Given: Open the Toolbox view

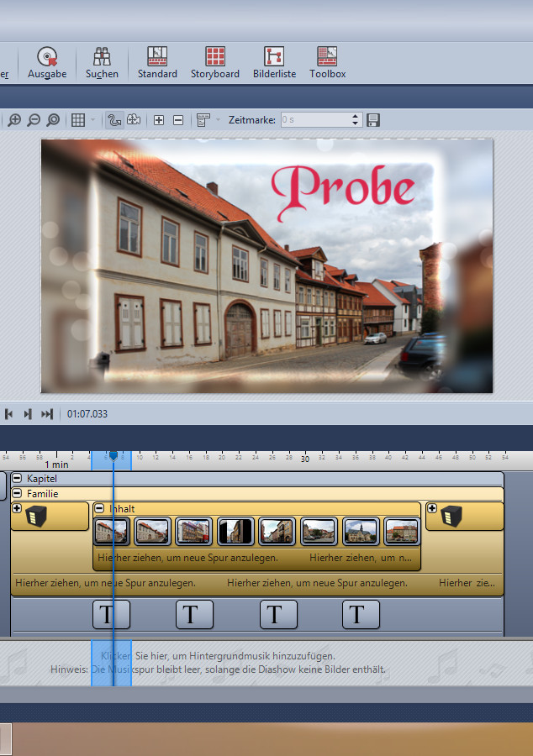Looking at the screenshot, I should point(327,63).
